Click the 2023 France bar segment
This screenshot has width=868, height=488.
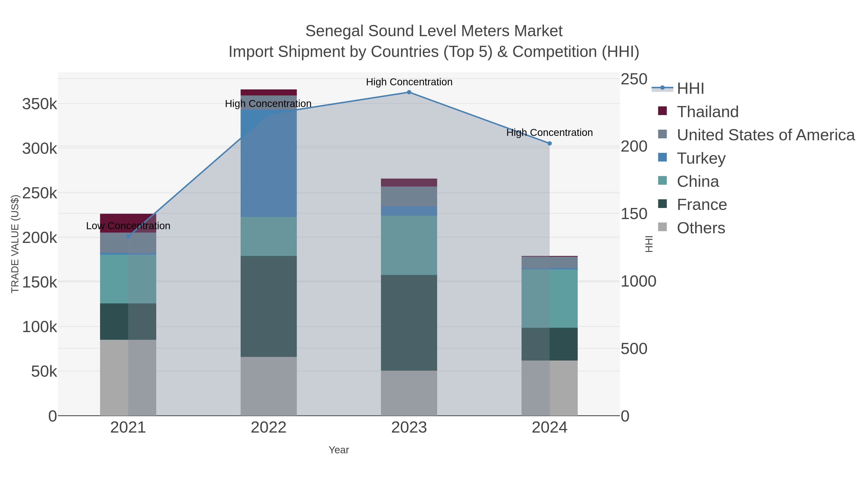coord(409,323)
